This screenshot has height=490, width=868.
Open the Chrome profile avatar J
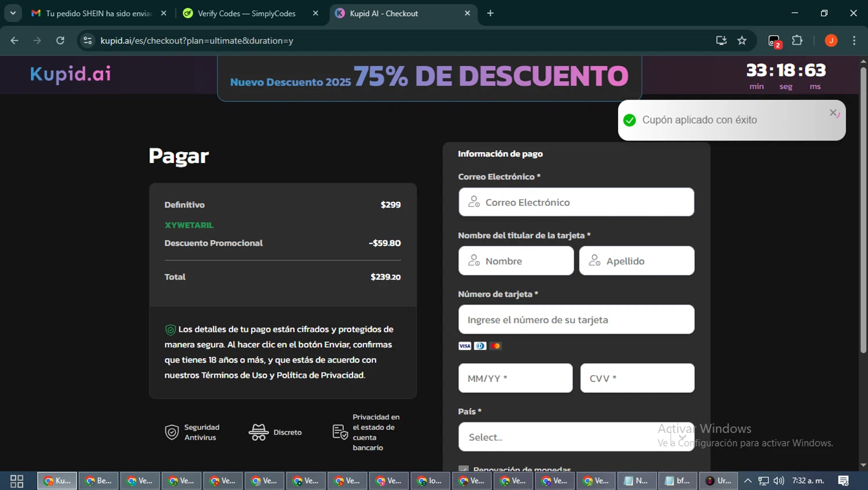pyautogui.click(x=831, y=40)
